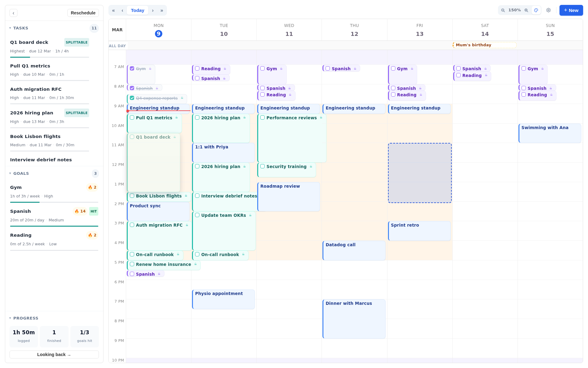Check off Auth migration RFC event

click(132, 225)
